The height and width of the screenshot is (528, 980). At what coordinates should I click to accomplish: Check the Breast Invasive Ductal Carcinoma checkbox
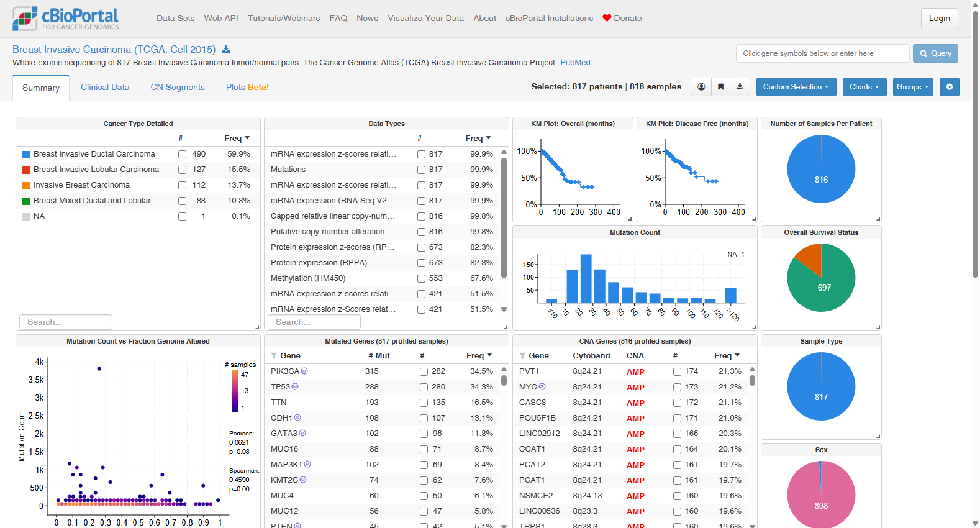(182, 154)
